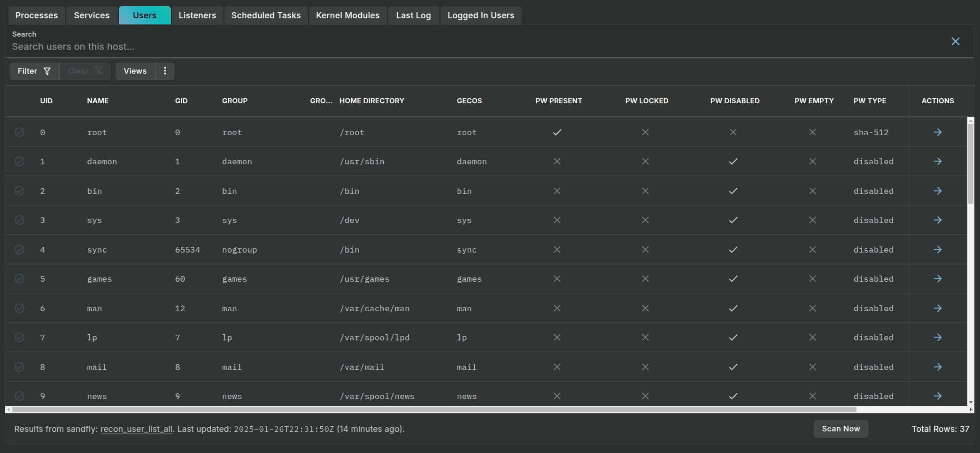Open details arrow for bin user
The image size is (980, 453).
(938, 191)
